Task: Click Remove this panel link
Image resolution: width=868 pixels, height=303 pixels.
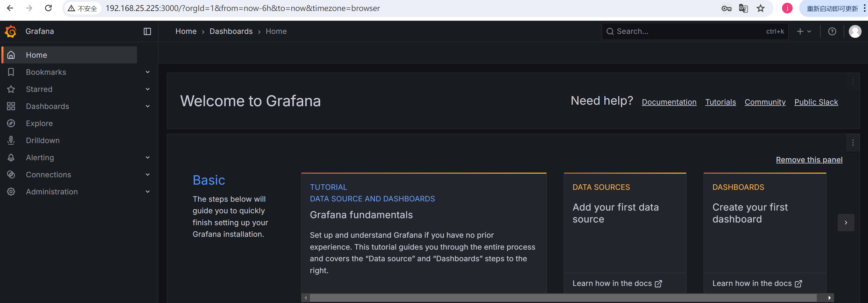Action: 809,160
